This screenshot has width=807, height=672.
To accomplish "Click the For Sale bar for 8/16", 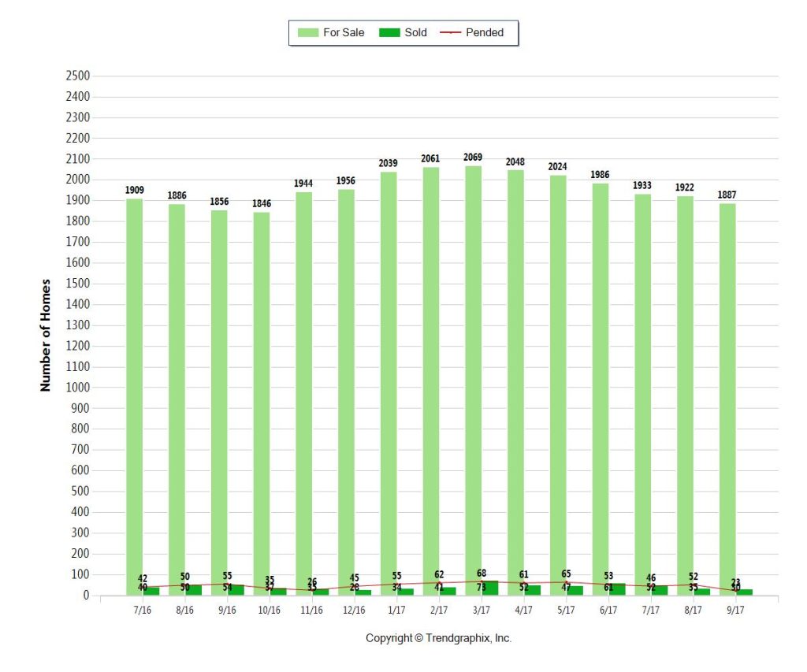I will click(x=177, y=399).
